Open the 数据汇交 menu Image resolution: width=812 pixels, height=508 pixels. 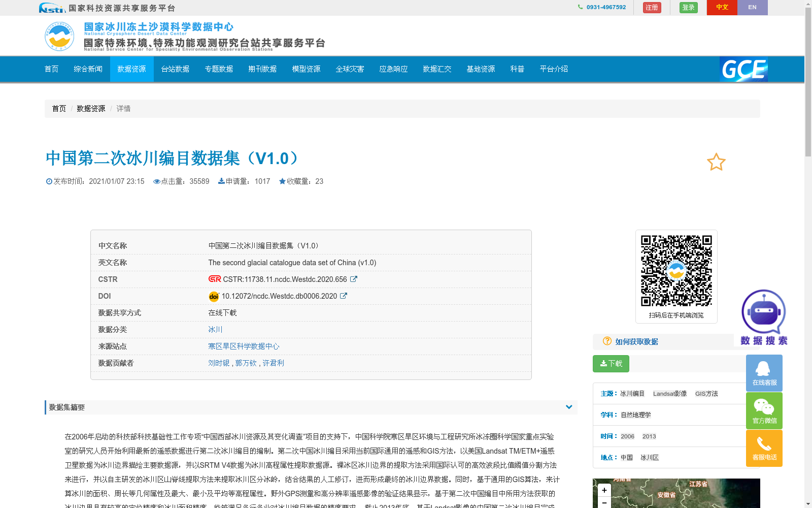click(x=437, y=69)
